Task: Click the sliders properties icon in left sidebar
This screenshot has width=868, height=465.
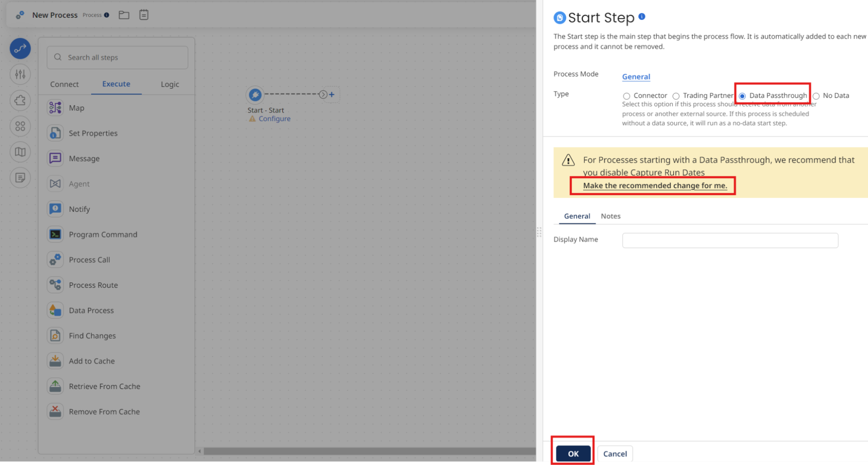Action: [20, 74]
